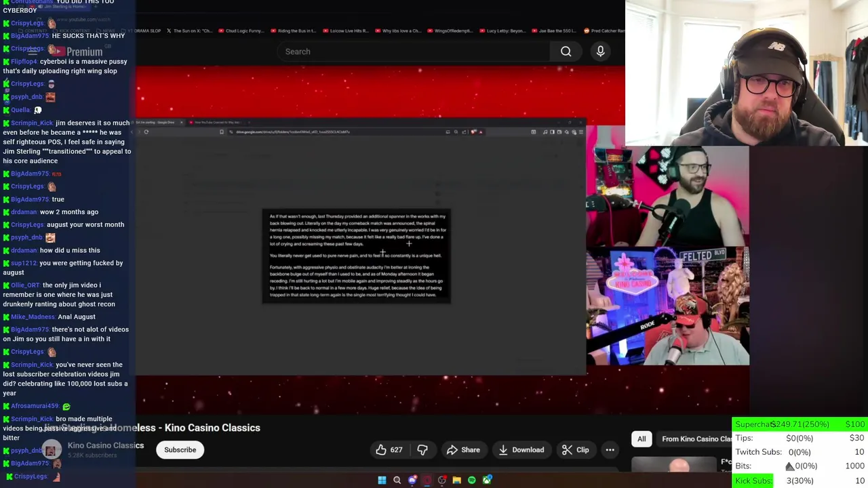Click chat username sup1212
The width and height of the screenshot is (868, 488).
[24, 263]
